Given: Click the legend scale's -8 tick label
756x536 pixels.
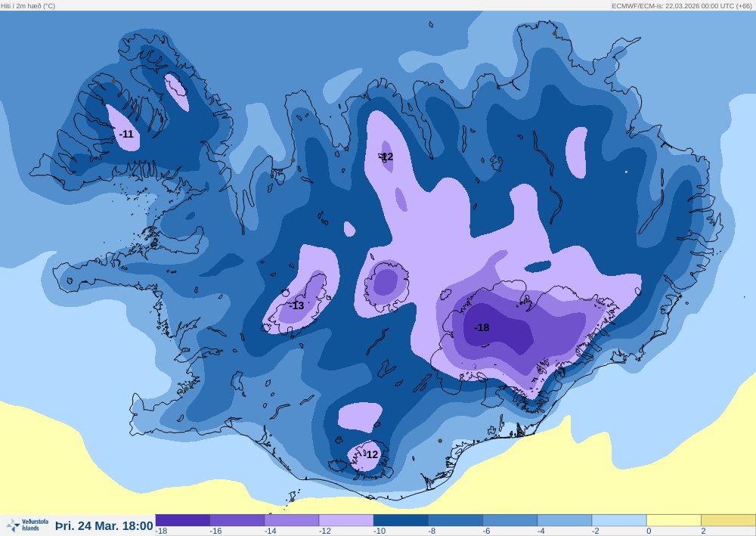Looking at the screenshot, I should point(432,531).
